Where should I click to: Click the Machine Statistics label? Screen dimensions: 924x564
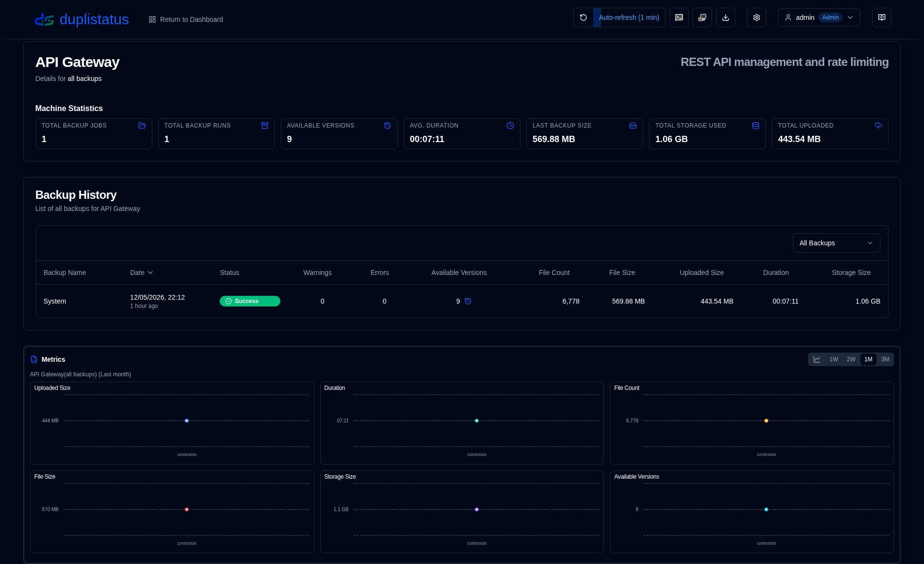click(x=69, y=109)
